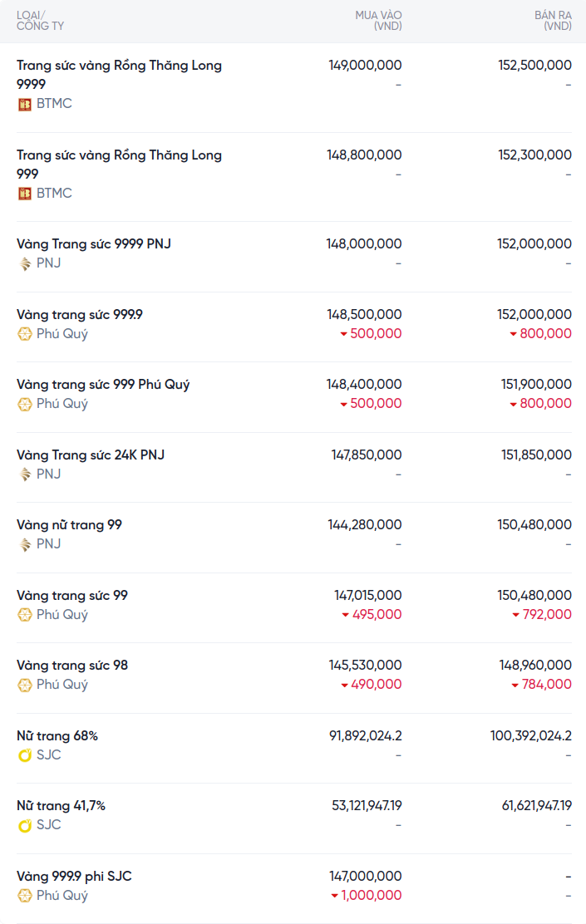This screenshot has height=924, width=586.
Task: Select the Vàng nữ trang 99 item
Action: point(69,525)
